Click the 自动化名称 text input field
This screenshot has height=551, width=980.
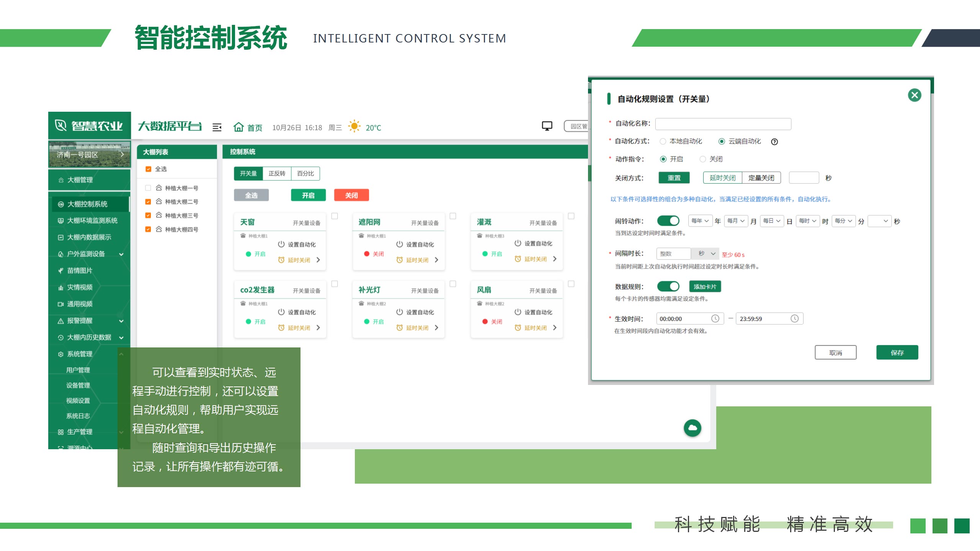pos(723,124)
